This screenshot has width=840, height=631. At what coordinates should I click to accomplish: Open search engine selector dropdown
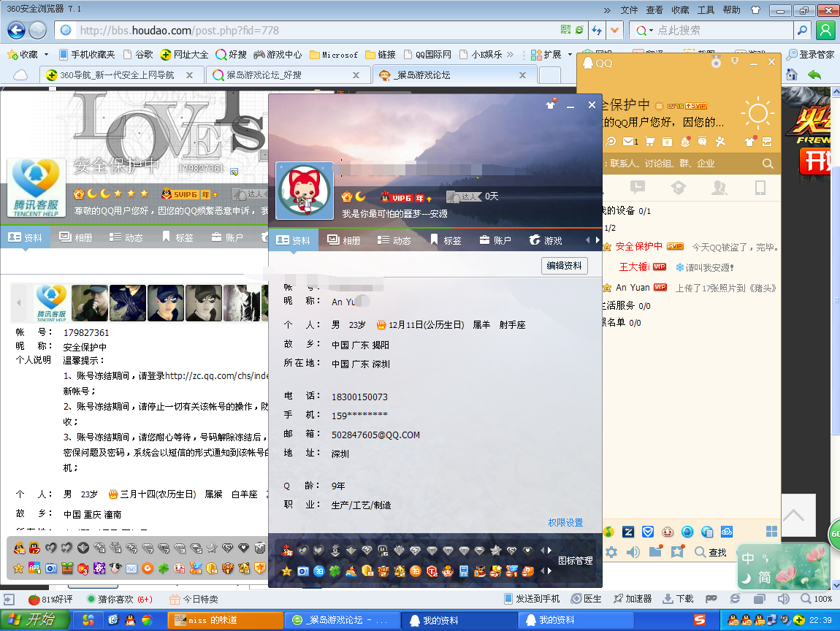click(x=651, y=31)
